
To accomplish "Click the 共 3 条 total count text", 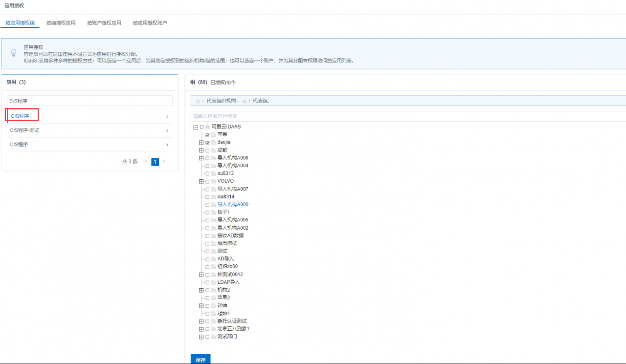I will 130,162.
